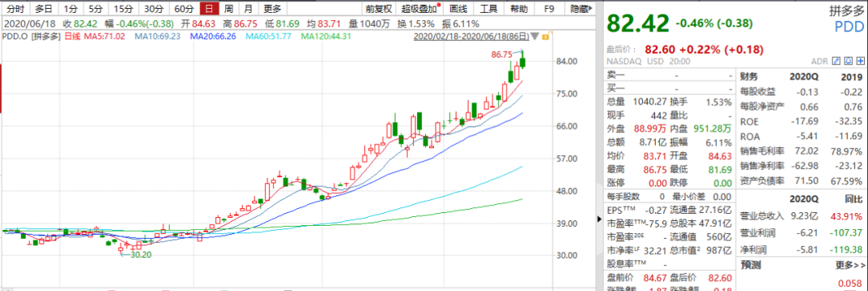Image resolution: width=868 pixels, height=291 pixels.
Task: Open the 更多 more periods menu
Action: coord(272,9)
